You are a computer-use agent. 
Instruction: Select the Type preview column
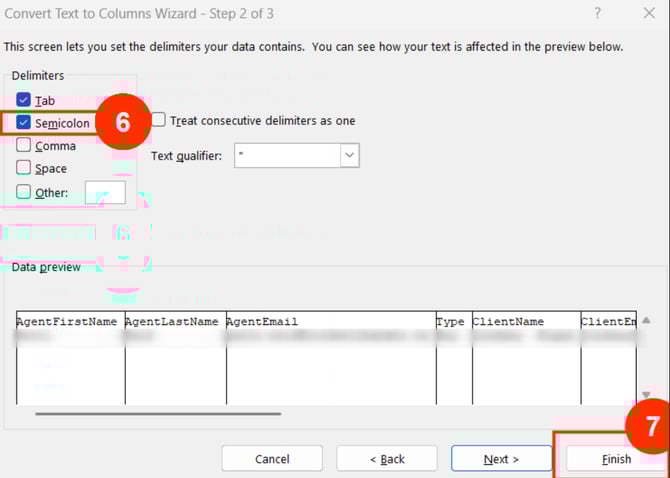tap(451, 322)
